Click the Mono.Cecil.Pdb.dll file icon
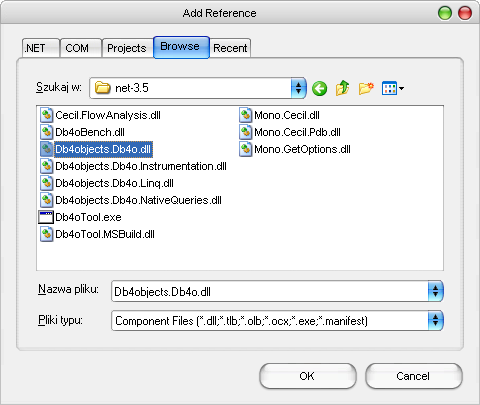Image resolution: width=480 pixels, height=405 pixels. click(x=245, y=132)
